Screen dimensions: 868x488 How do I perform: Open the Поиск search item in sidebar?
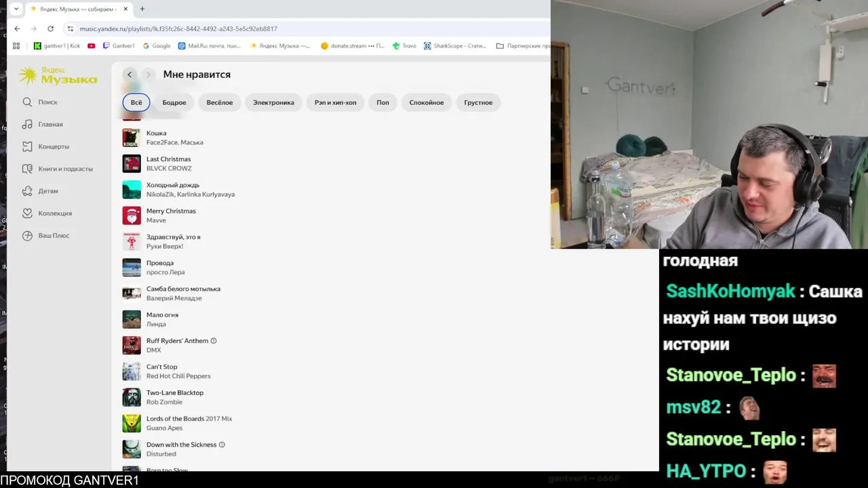pos(39,102)
